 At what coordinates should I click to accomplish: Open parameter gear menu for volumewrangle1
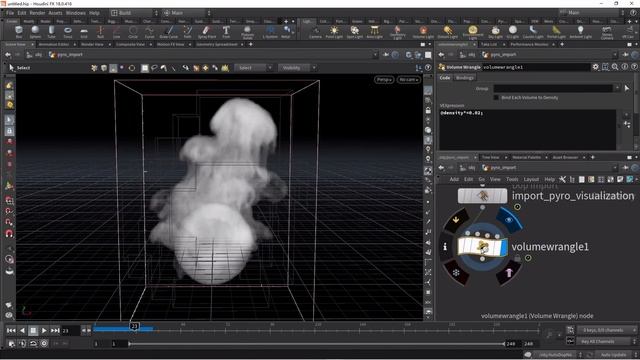[x=596, y=67]
